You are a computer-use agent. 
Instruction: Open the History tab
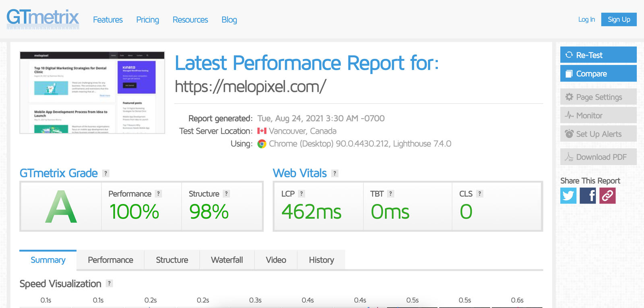tap(321, 260)
